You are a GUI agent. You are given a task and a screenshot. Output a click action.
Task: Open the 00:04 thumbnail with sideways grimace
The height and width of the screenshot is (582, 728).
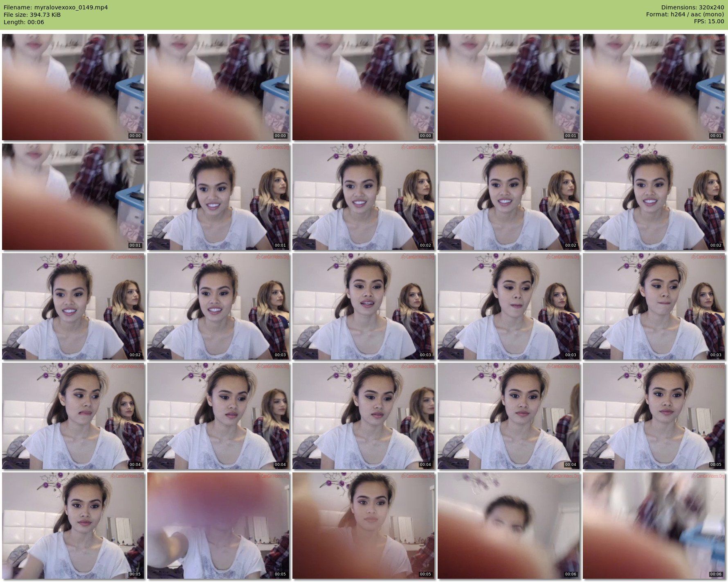coord(73,416)
